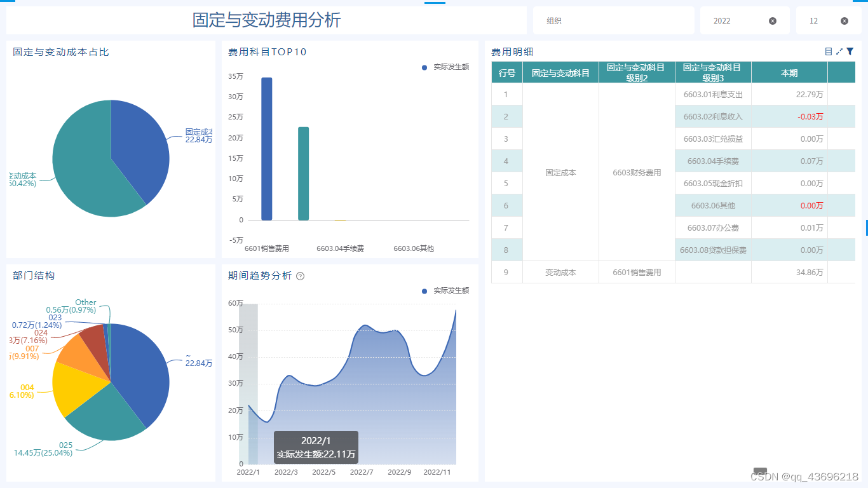868x488 pixels.
Task: Click the 6603.06其他 axis label in TOP10
Action: click(414, 248)
